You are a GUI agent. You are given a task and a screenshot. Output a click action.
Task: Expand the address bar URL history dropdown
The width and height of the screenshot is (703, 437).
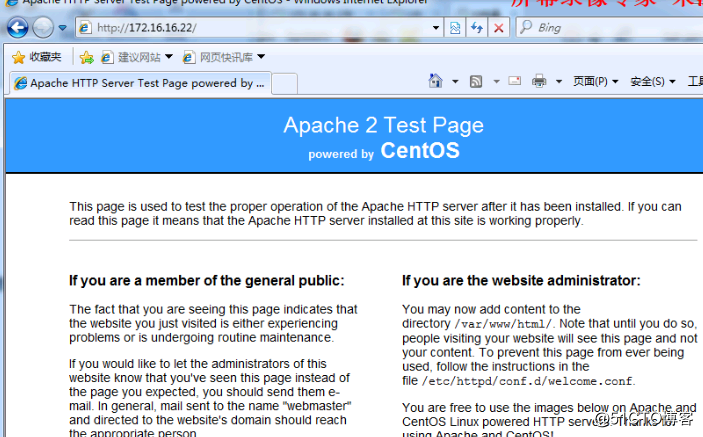click(x=436, y=28)
